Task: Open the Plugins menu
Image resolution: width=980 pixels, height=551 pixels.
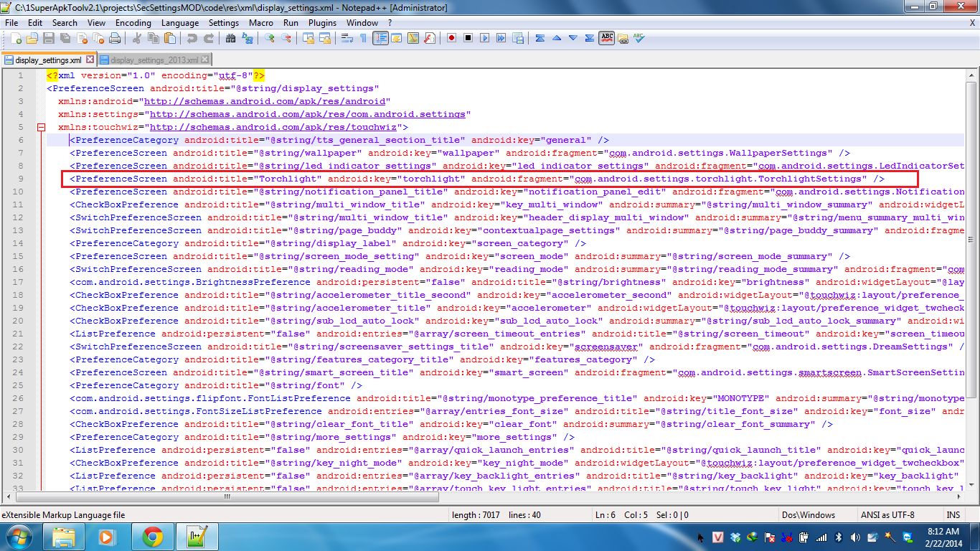Action: [322, 23]
